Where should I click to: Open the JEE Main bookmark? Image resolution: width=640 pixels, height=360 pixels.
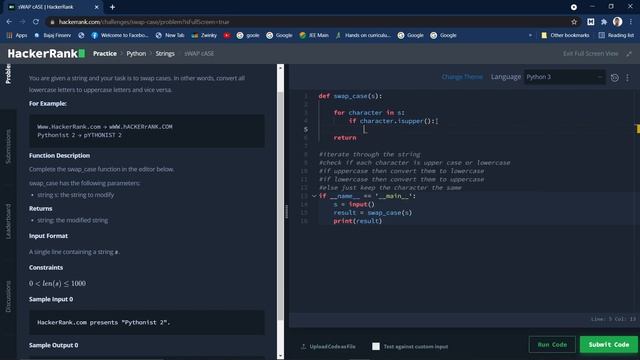point(313,36)
